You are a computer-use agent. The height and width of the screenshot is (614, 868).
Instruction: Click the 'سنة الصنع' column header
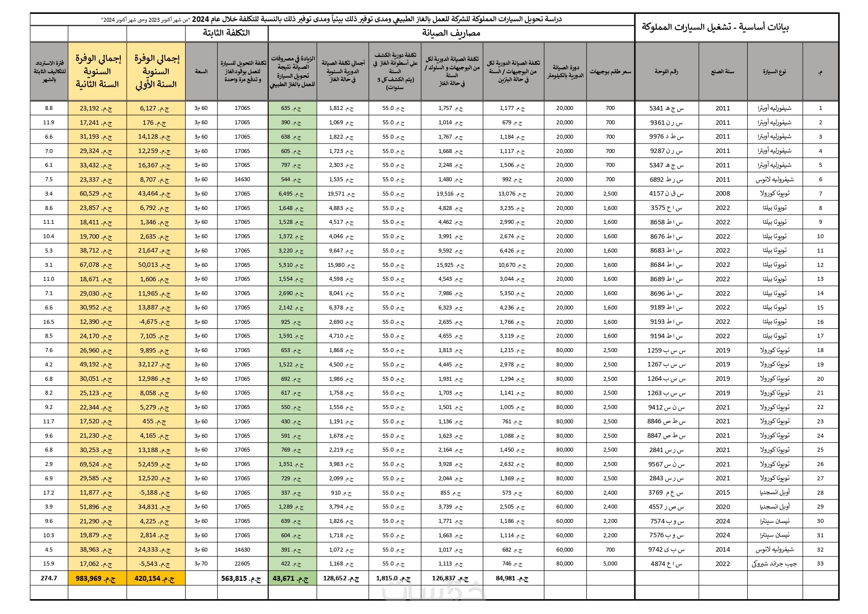point(723,72)
